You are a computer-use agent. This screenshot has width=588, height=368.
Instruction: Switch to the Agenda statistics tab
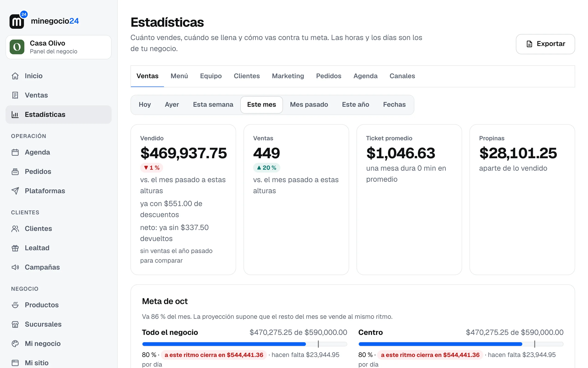pyautogui.click(x=365, y=76)
